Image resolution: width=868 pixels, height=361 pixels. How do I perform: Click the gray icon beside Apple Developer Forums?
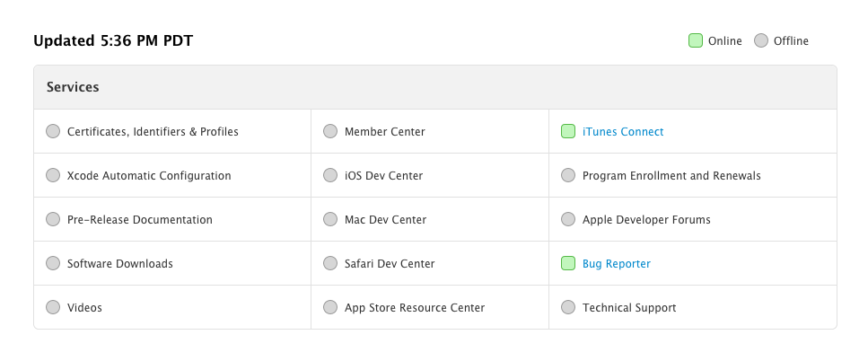(x=567, y=220)
